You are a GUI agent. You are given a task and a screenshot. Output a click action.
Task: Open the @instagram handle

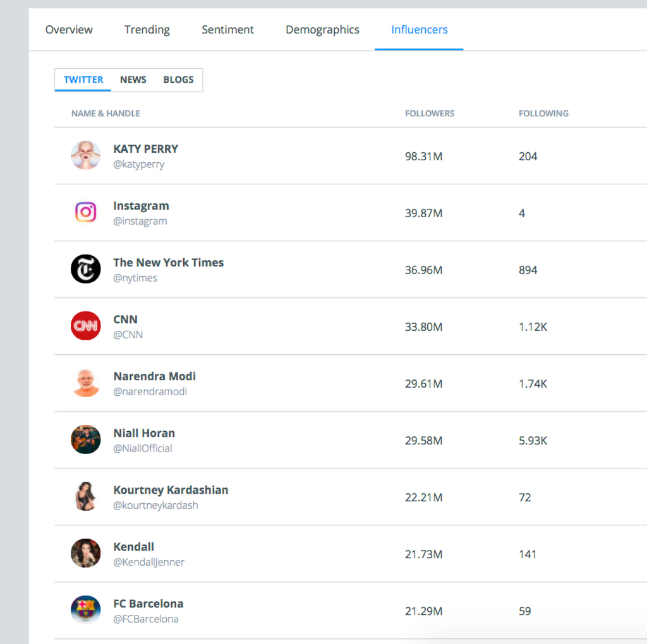pos(140,221)
